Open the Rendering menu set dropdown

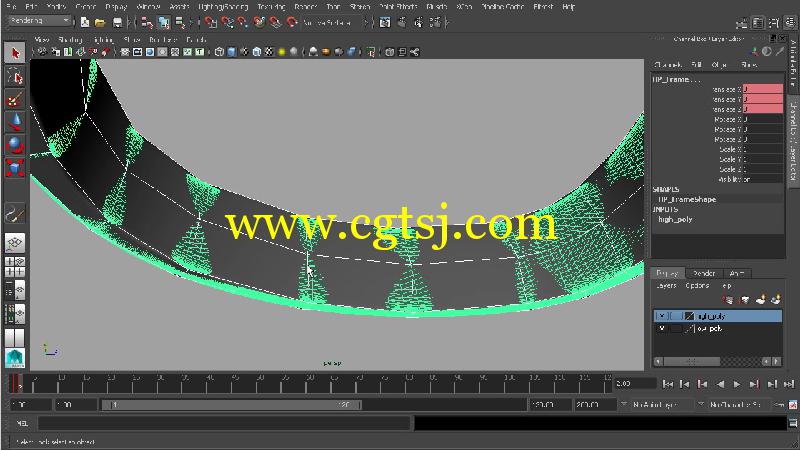click(x=39, y=21)
